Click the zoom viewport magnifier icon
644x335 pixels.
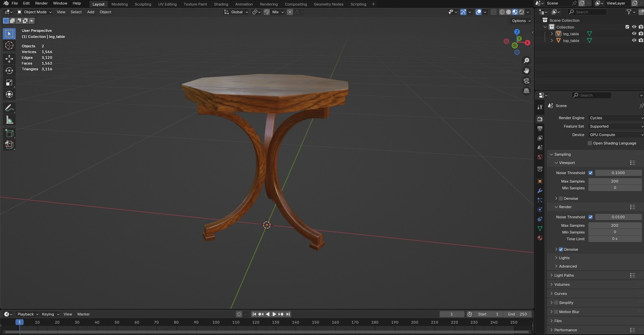point(527,61)
